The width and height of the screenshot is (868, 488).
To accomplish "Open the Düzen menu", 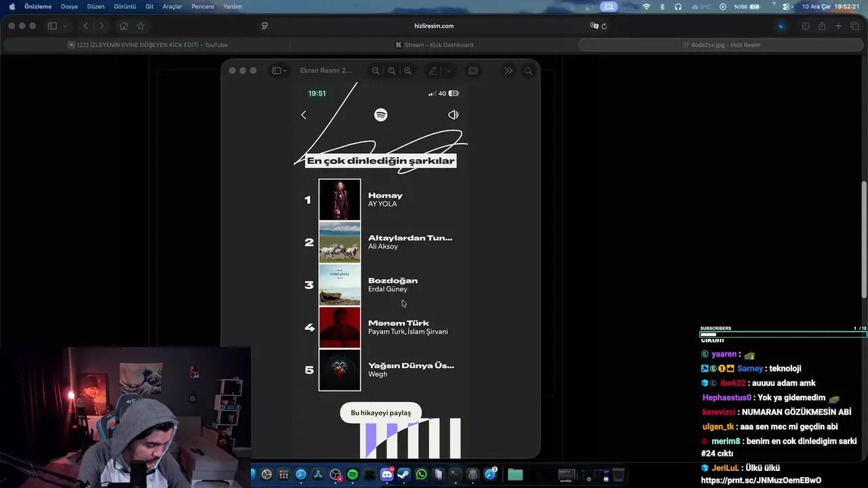I will coord(96,7).
